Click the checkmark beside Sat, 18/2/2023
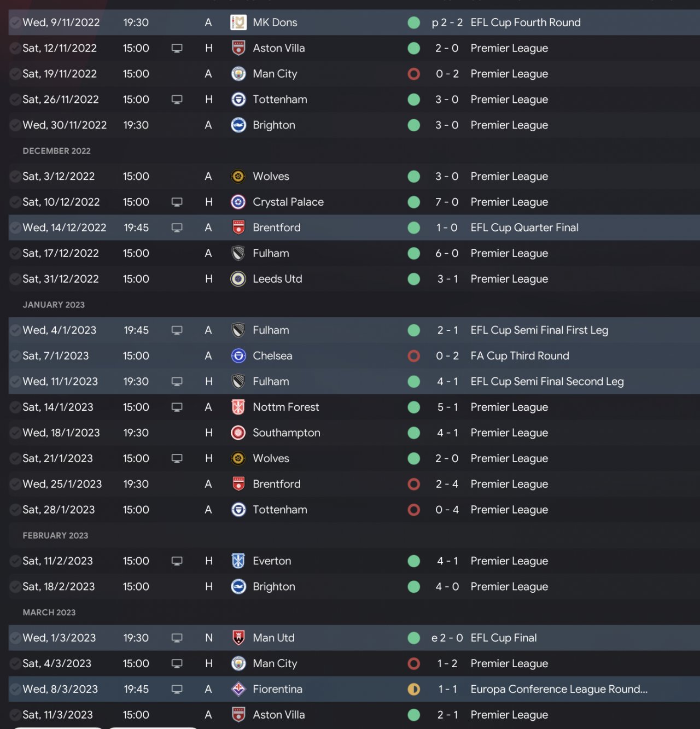Screen dimensions: 700x729 pos(15,587)
